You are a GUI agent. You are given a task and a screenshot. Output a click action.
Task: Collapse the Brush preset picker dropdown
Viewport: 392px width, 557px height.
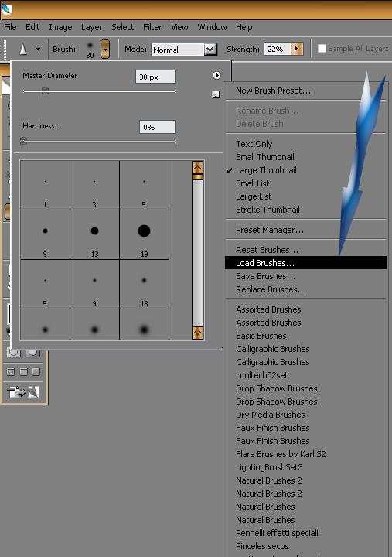(104, 49)
